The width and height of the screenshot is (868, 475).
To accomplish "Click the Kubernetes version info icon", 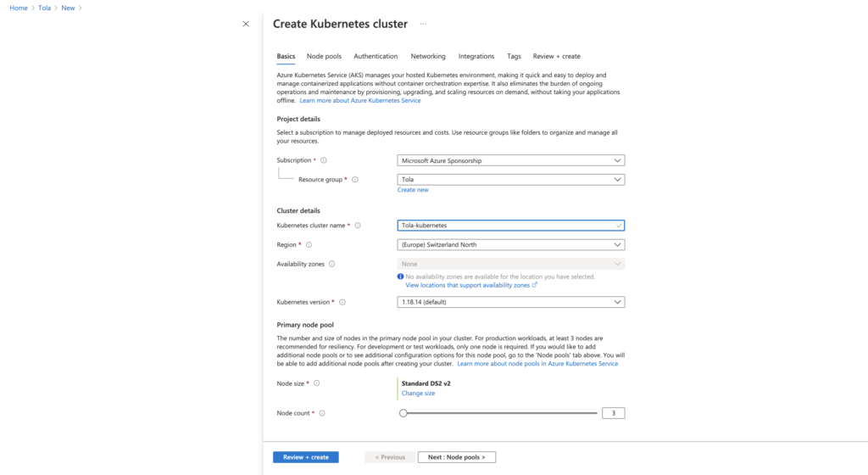I will click(342, 302).
